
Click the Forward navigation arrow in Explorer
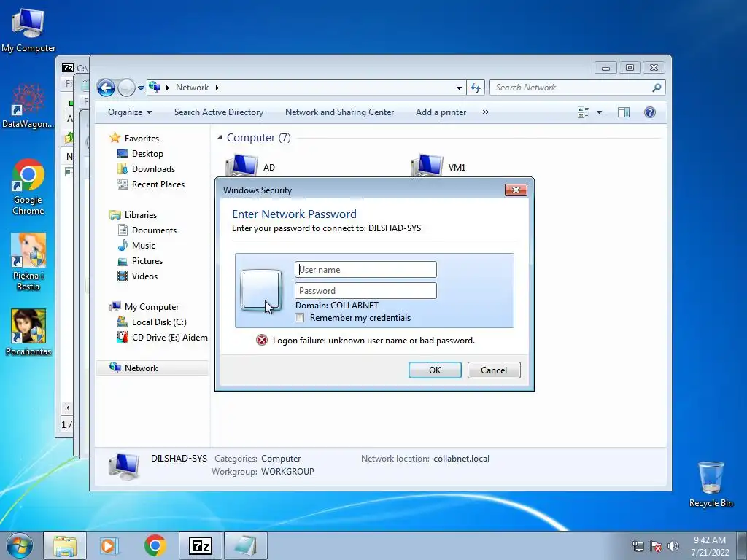pyautogui.click(x=126, y=87)
